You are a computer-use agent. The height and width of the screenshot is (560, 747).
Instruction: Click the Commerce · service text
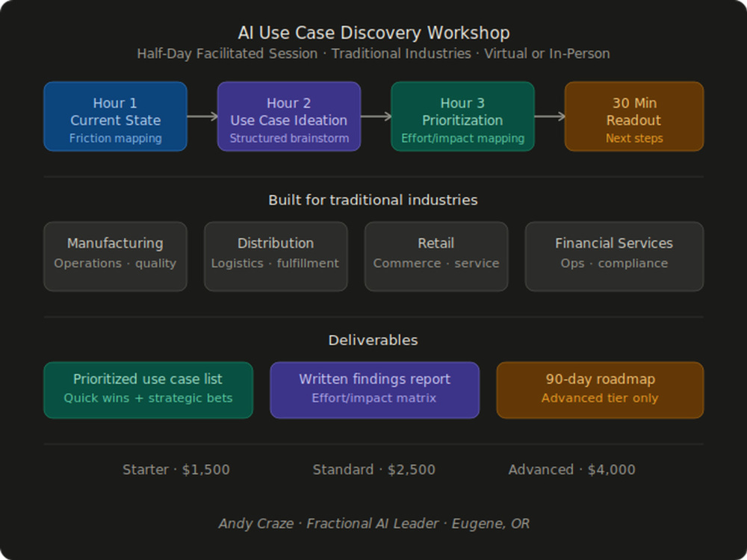(x=436, y=264)
